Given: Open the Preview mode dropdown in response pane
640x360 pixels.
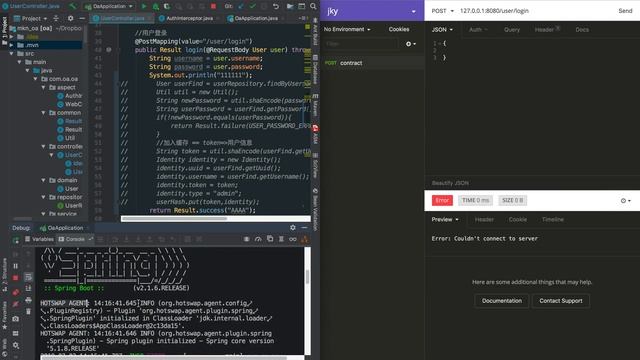Looking at the screenshot, I should 445,220.
